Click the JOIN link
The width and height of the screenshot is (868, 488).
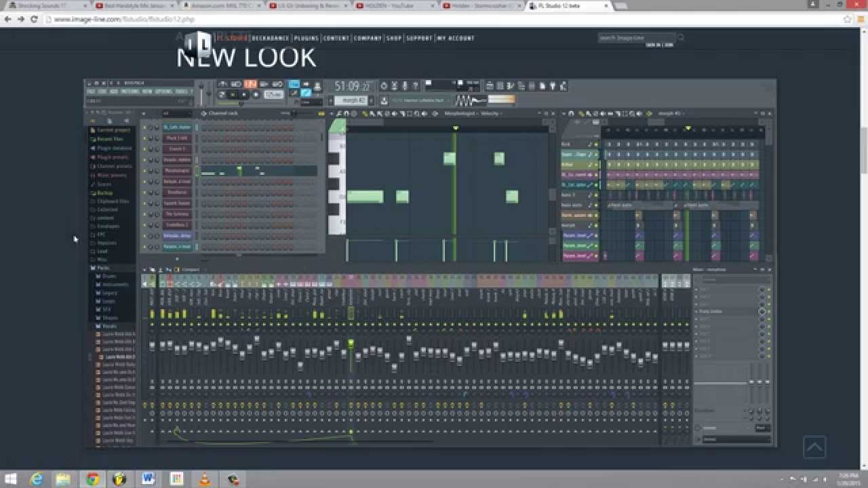tap(669, 45)
